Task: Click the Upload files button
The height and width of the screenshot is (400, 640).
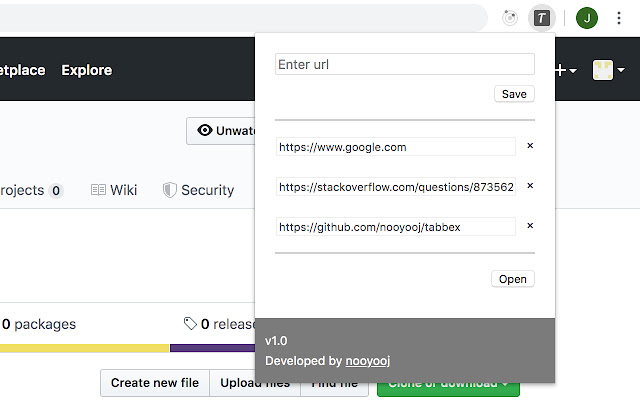Action: click(255, 383)
